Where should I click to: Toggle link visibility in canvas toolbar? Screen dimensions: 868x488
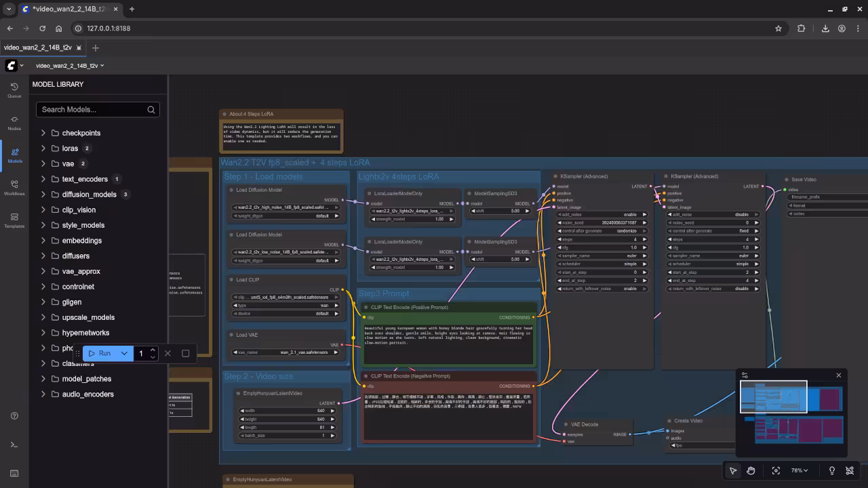pos(850,470)
